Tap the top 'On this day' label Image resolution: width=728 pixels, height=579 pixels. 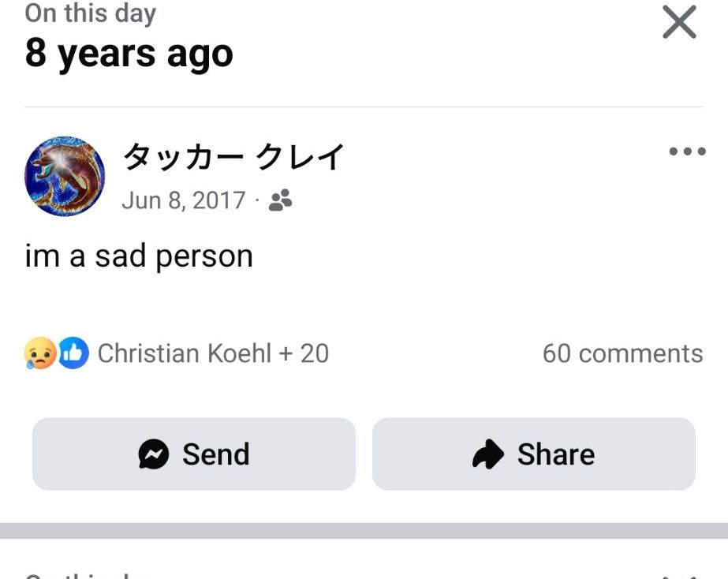pos(90,13)
